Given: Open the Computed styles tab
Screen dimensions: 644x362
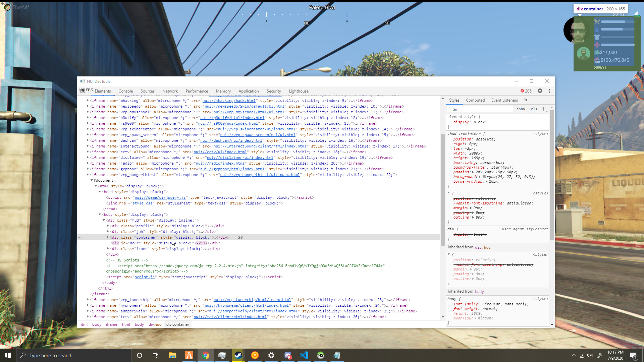Looking at the screenshot, I should pos(475,100).
